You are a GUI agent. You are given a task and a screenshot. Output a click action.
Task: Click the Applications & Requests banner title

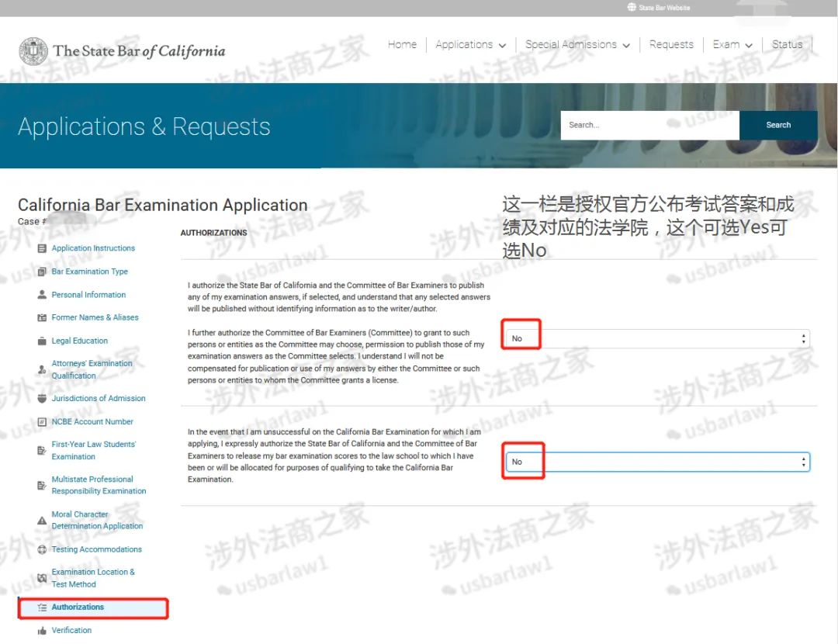click(144, 127)
